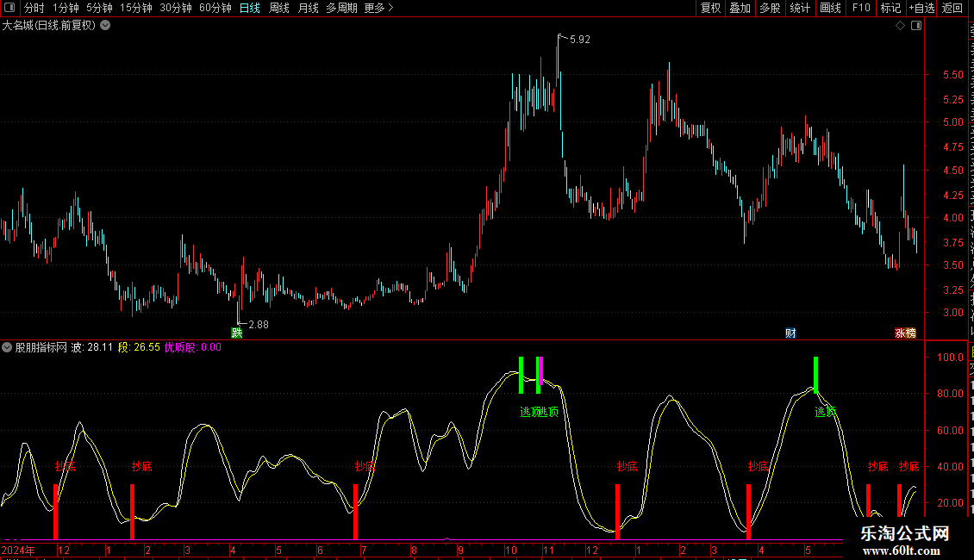Open 统计 statistics tool
Viewport: 974px width, 560px height.
tap(799, 8)
